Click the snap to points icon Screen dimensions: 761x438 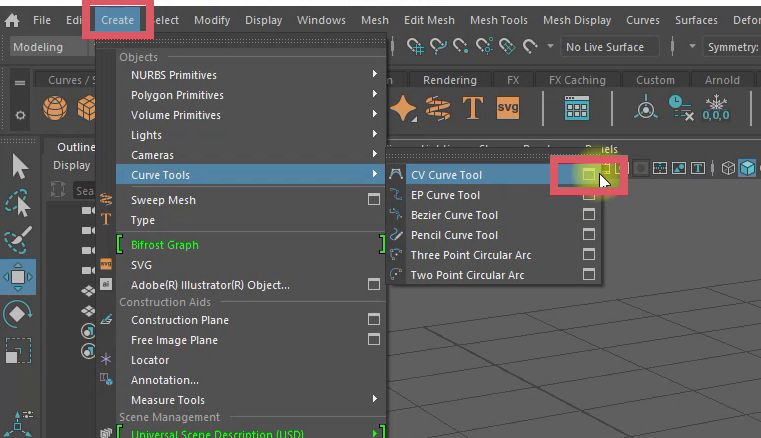point(461,47)
